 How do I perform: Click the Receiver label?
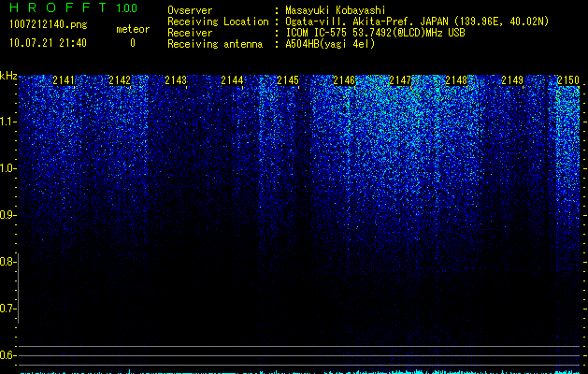coord(190,33)
